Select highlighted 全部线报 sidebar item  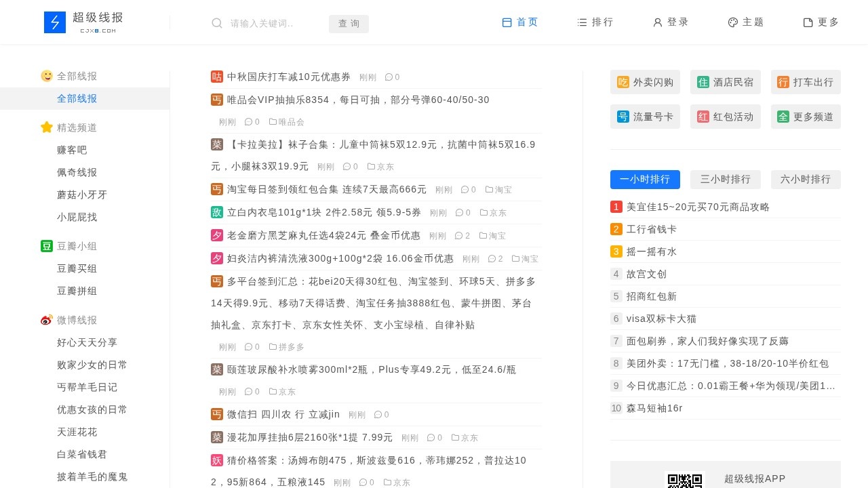pos(85,98)
